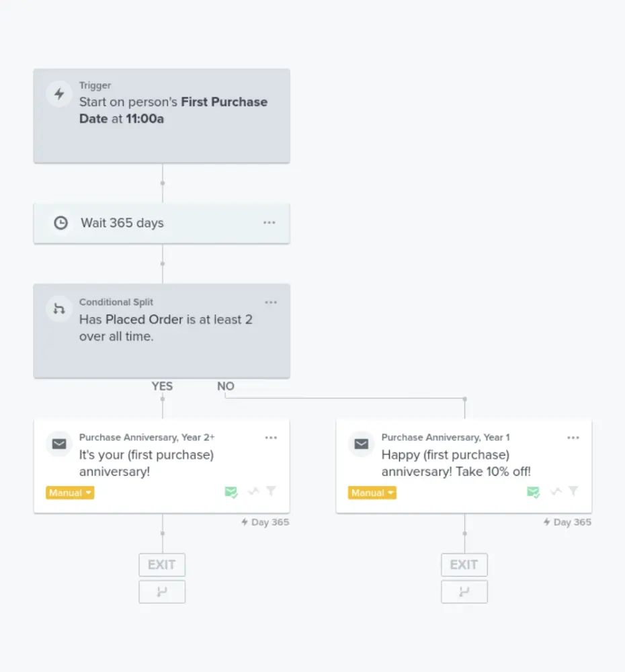The height and width of the screenshot is (672, 625).
Task: Select the YES branch label
Action: point(161,386)
